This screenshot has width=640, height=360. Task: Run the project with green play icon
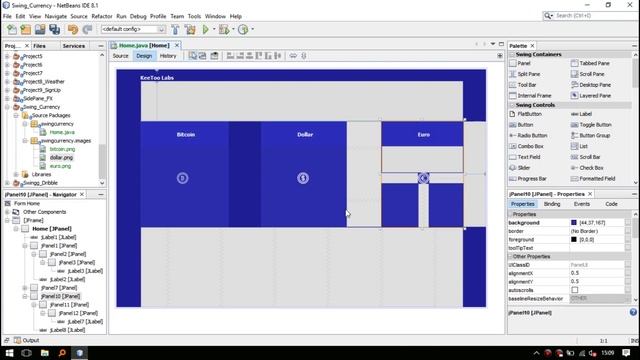tap(206, 29)
